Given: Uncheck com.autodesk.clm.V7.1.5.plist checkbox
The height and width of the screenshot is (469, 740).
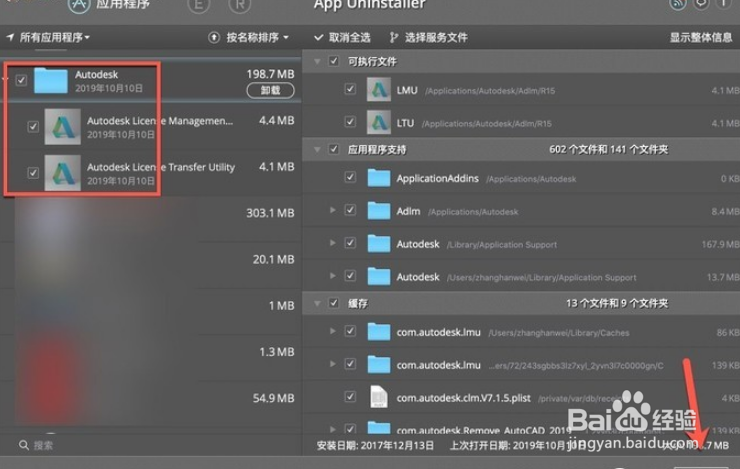Looking at the screenshot, I should [350, 396].
